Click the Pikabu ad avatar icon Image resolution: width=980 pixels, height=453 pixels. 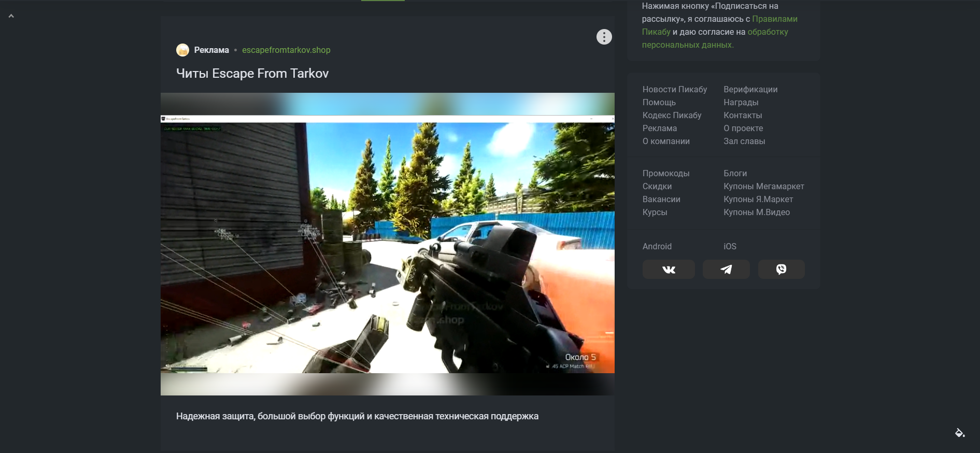pos(182,50)
